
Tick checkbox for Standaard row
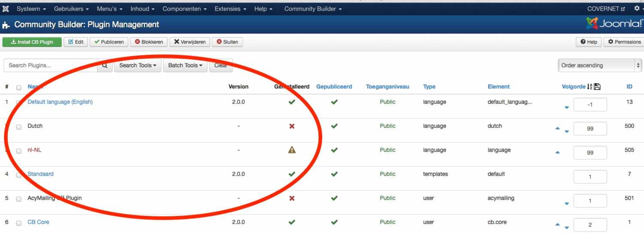(x=18, y=175)
